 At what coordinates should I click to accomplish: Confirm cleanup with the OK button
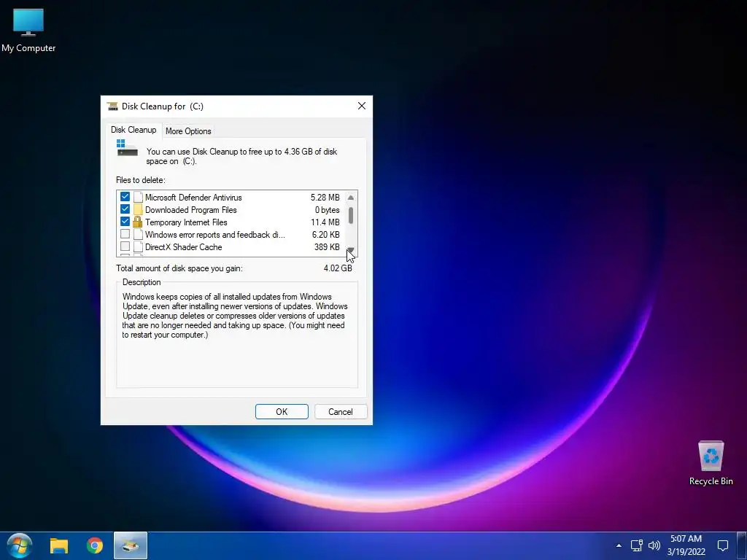[x=282, y=411]
